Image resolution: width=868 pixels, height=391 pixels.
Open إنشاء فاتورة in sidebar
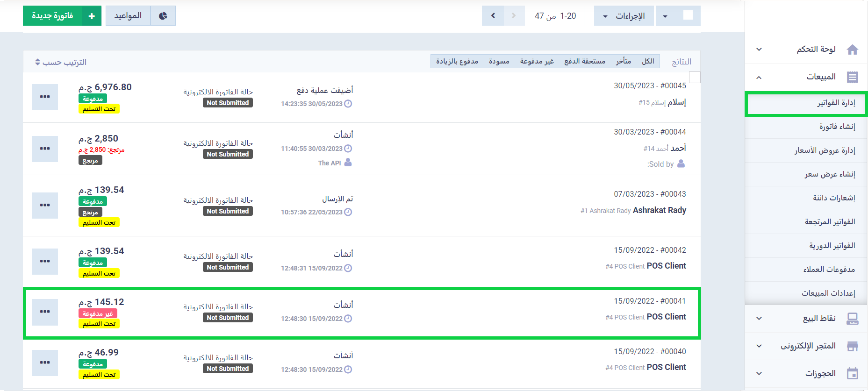(x=837, y=127)
